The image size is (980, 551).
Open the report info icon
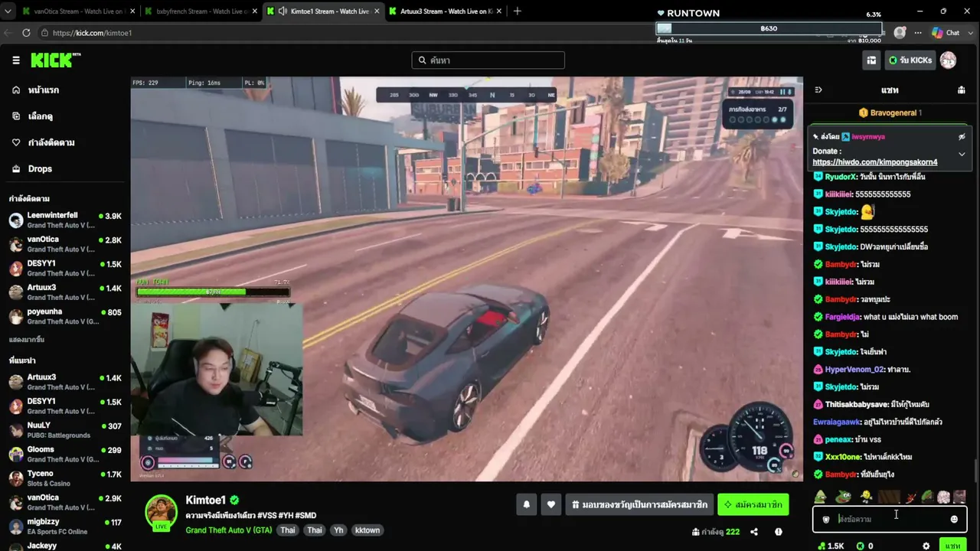(x=779, y=532)
